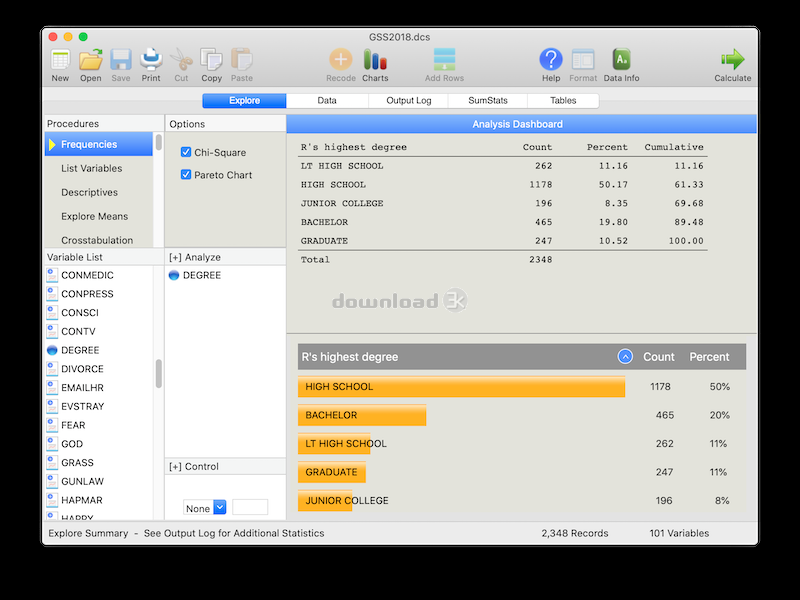Viewport: 800px width, 600px height.
Task: Open Charts from the toolbar
Action: 375,60
